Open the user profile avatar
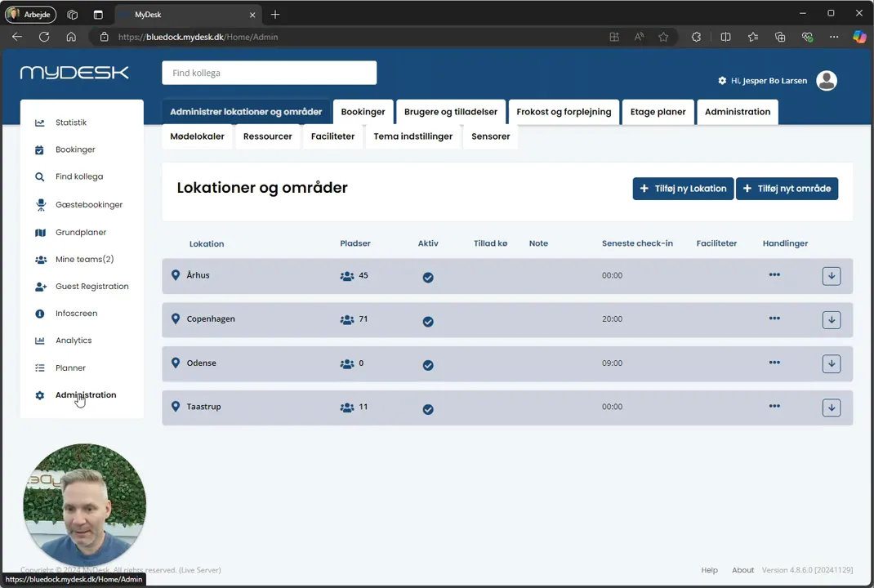This screenshot has width=874, height=588. [827, 81]
